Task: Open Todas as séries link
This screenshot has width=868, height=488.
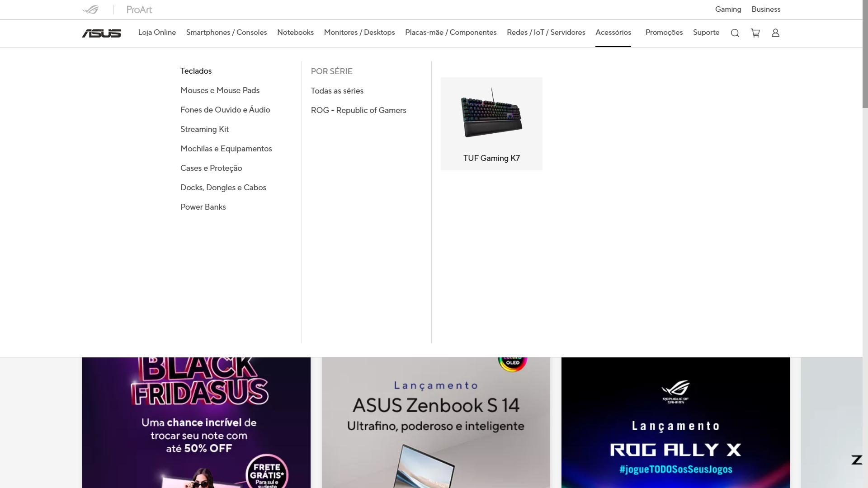Action: coord(337,91)
